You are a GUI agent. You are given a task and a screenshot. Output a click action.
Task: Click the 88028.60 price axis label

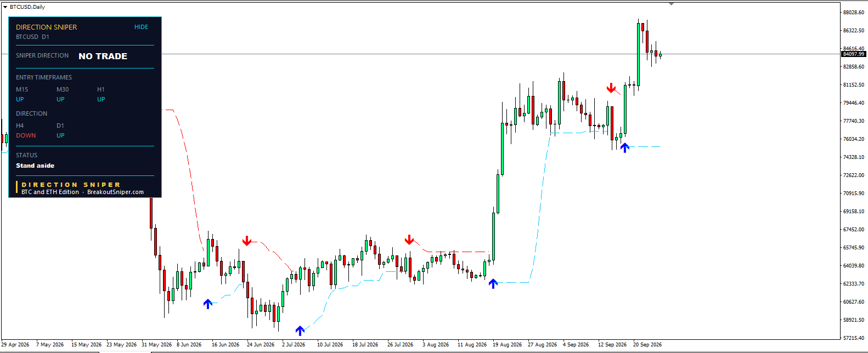854,12
